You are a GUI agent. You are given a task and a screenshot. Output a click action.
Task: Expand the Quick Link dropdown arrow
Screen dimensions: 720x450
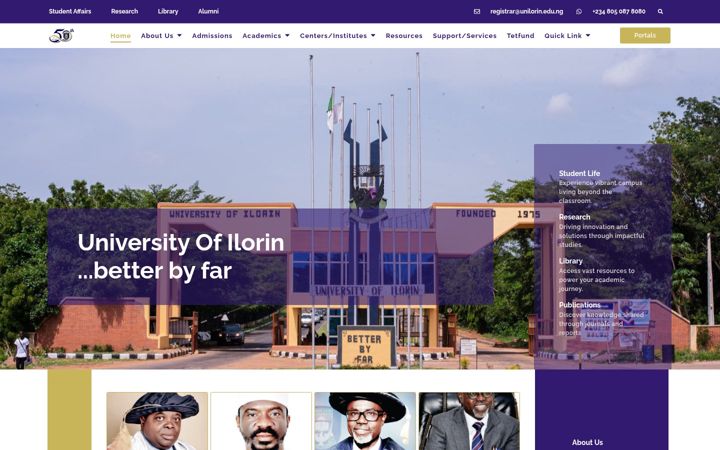588,35
